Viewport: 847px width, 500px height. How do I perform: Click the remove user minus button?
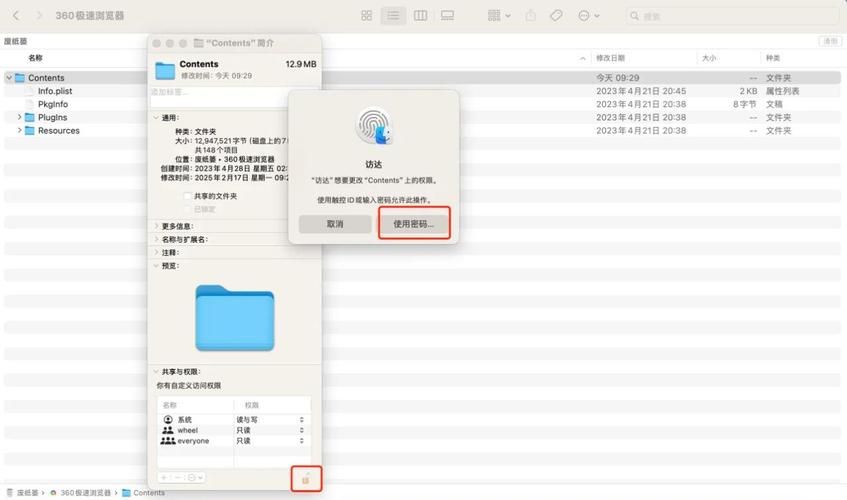tap(177, 477)
